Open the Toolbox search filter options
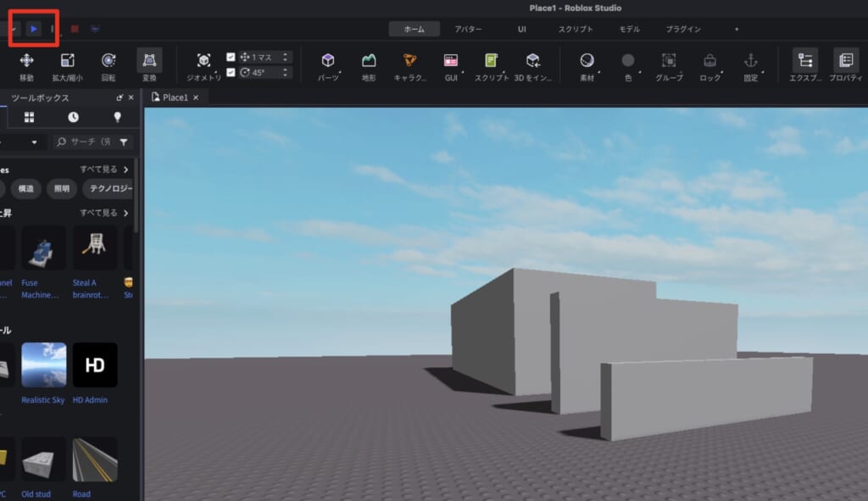The height and width of the screenshot is (501, 868). tap(124, 142)
